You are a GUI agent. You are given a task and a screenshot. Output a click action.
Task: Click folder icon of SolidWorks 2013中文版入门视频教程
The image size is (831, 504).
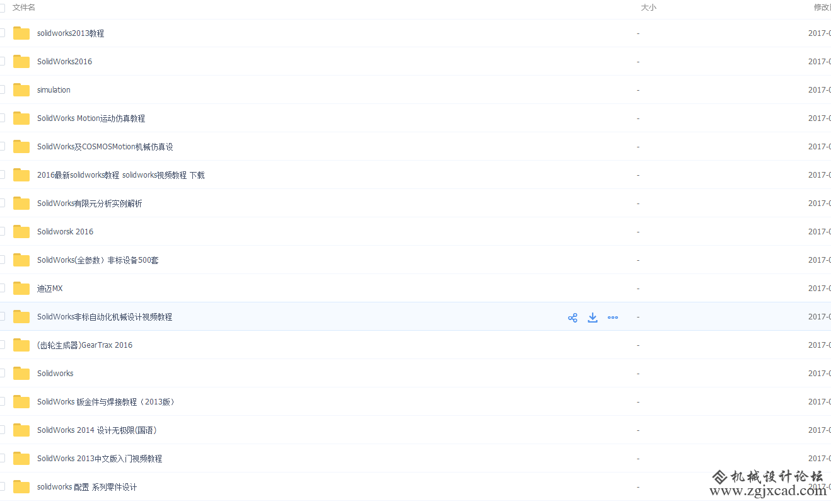pos(21,459)
